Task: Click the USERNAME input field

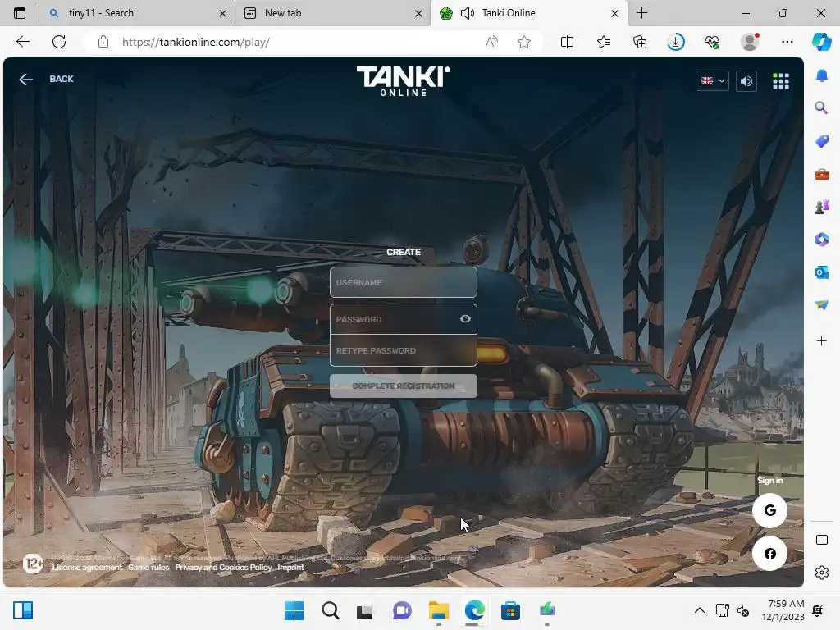Action: coord(404,282)
